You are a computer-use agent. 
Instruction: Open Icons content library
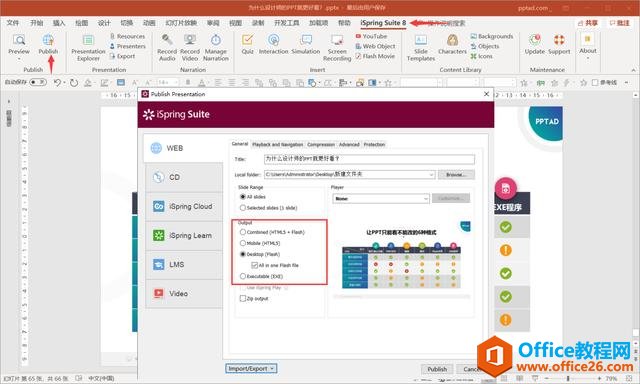click(481, 56)
